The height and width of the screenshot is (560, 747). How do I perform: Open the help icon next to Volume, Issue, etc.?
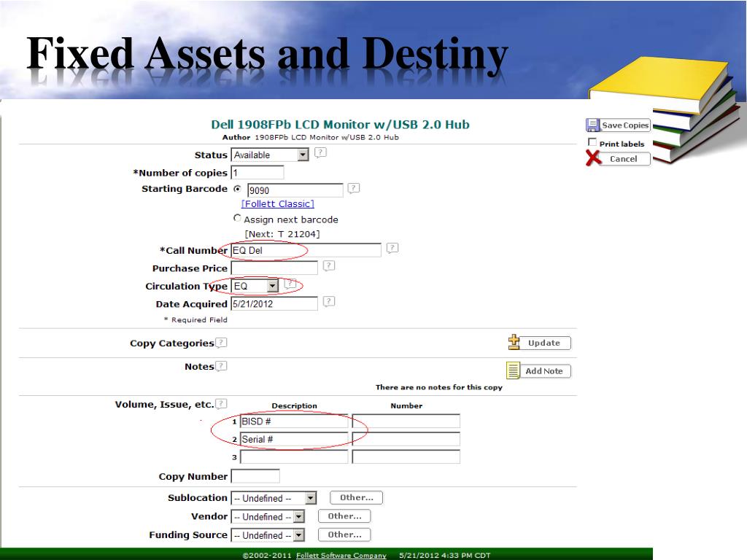[221, 404]
